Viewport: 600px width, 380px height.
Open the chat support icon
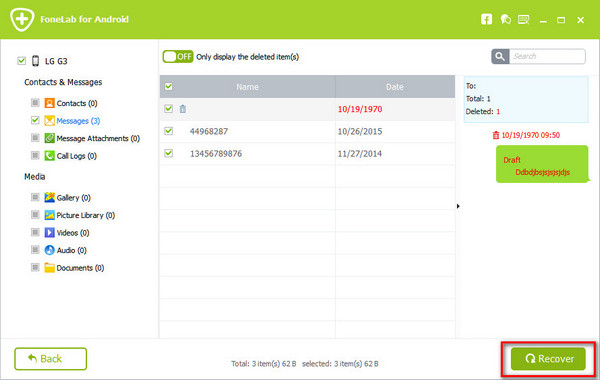click(505, 19)
